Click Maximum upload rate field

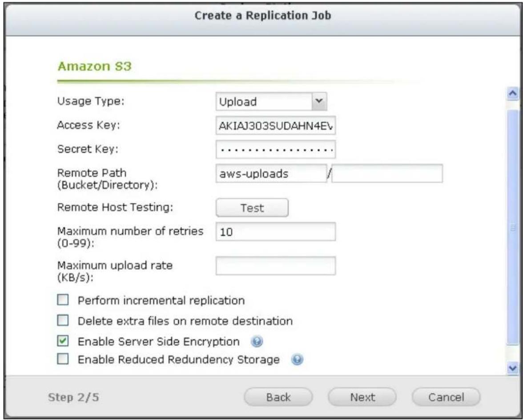pos(276,266)
